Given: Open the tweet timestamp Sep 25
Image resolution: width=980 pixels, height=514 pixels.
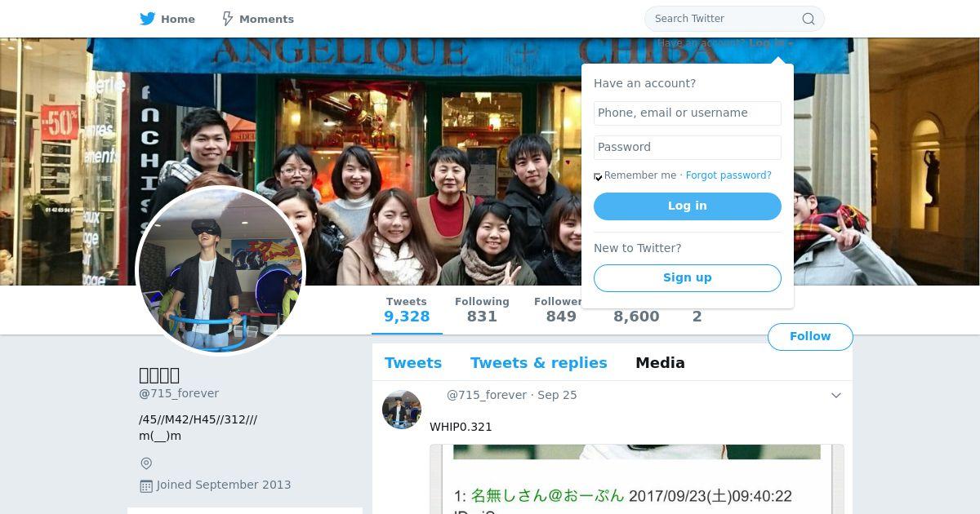Looking at the screenshot, I should click(x=557, y=395).
